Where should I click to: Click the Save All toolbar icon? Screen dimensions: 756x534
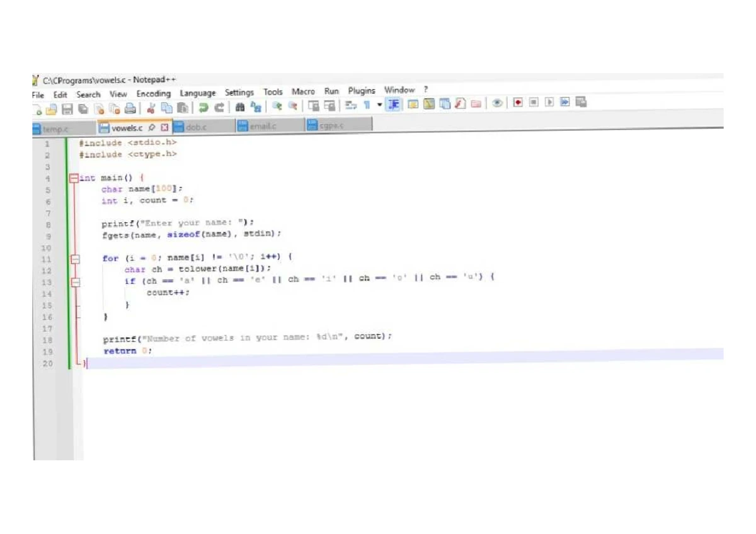coord(82,108)
